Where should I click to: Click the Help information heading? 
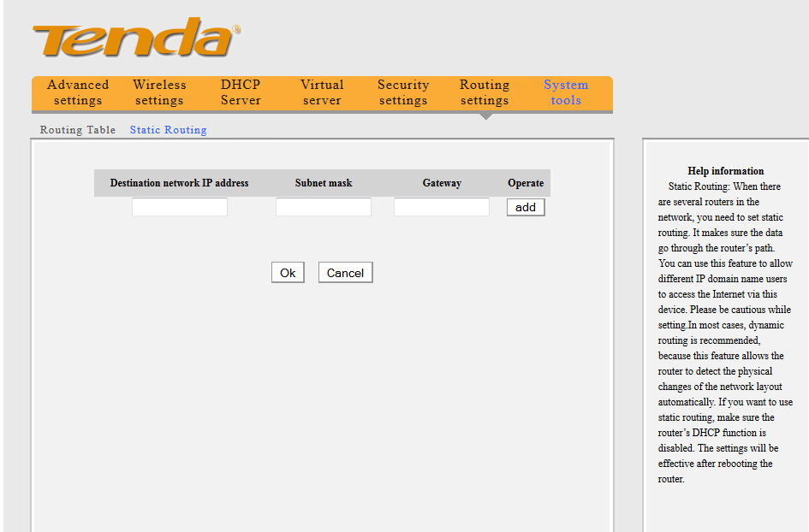point(725,171)
